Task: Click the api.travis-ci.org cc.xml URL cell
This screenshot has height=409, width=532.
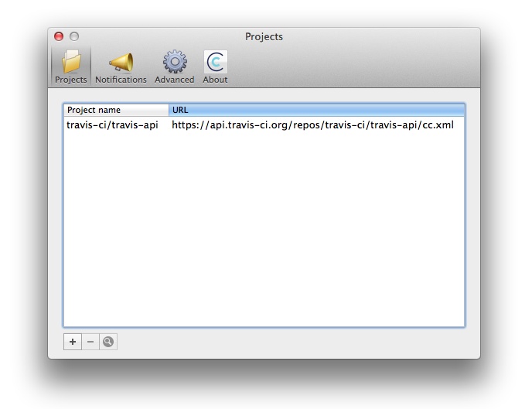Action: click(312, 124)
